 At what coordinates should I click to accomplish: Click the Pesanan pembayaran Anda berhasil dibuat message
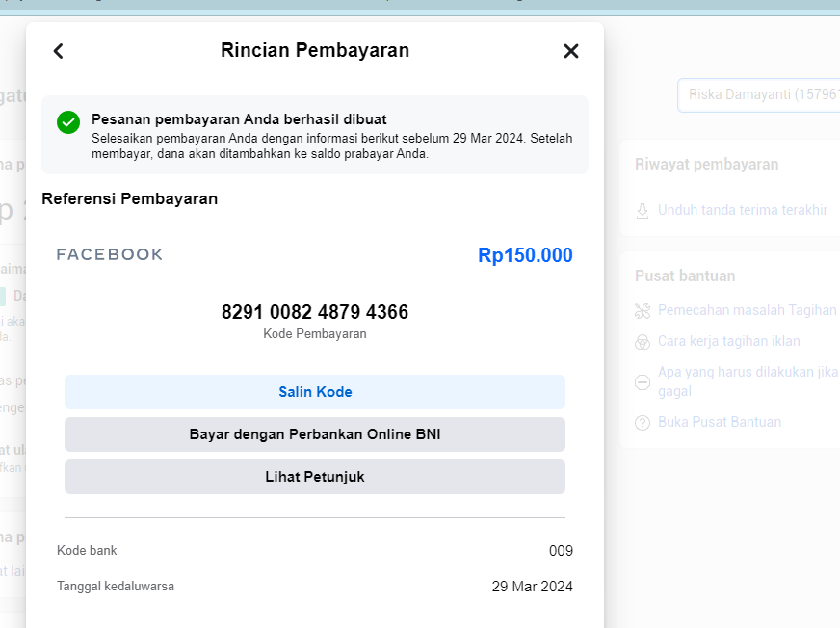point(239,119)
